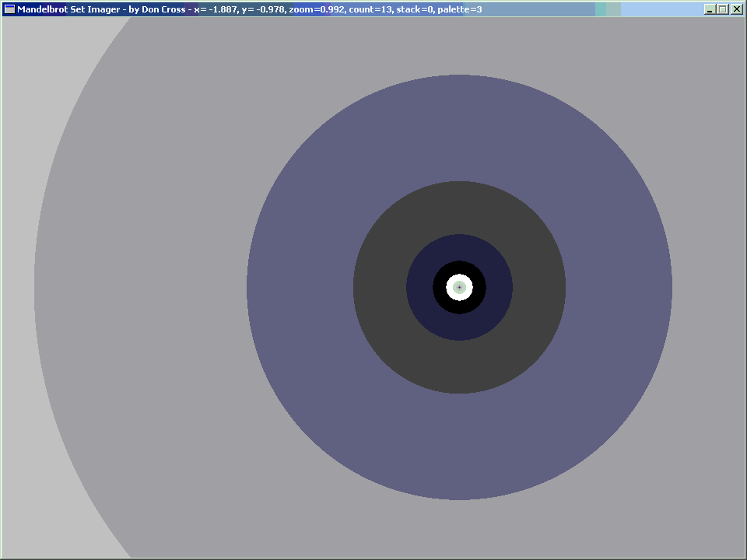Zoom on the tiny center dot of the rings
747x560 pixels.
pos(460,288)
